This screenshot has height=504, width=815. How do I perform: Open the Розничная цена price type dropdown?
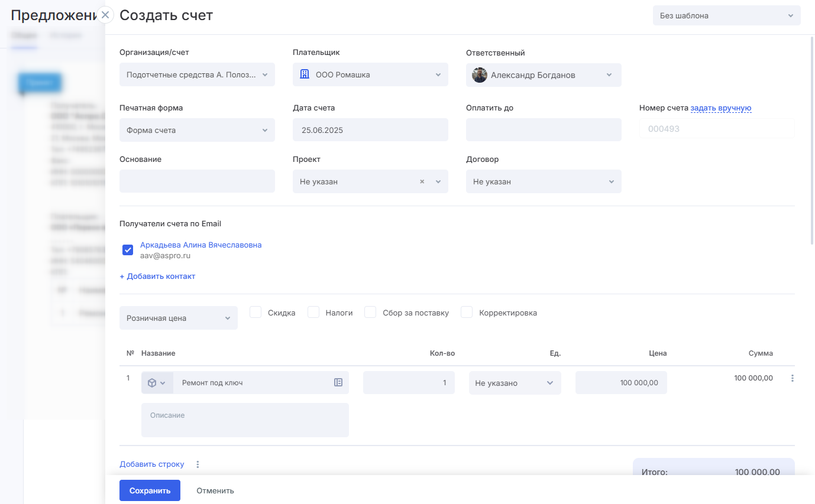[x=178, y=318]
